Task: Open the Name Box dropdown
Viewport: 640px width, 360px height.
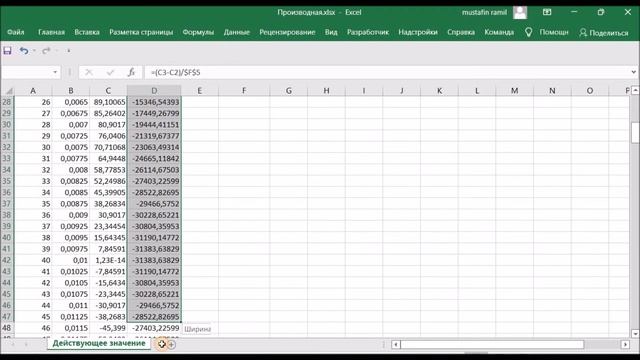Action: (55, 72)
